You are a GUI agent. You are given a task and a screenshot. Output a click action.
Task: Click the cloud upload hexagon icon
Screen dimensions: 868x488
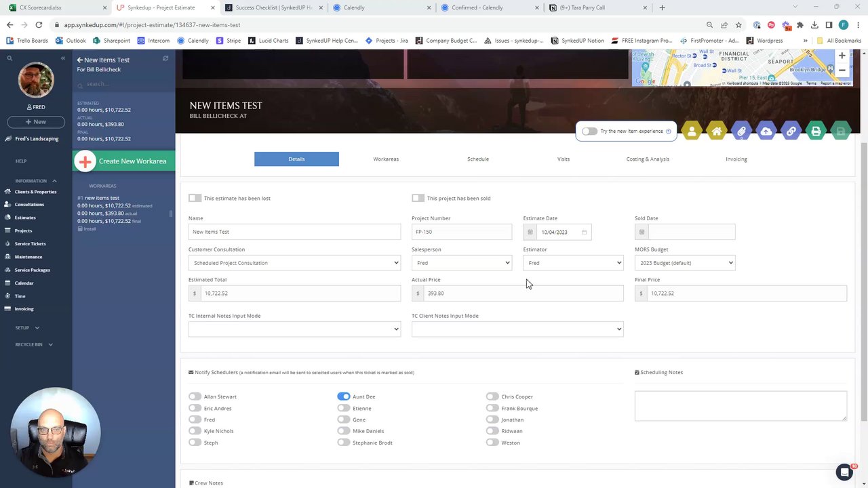click(x=766, y=131)
